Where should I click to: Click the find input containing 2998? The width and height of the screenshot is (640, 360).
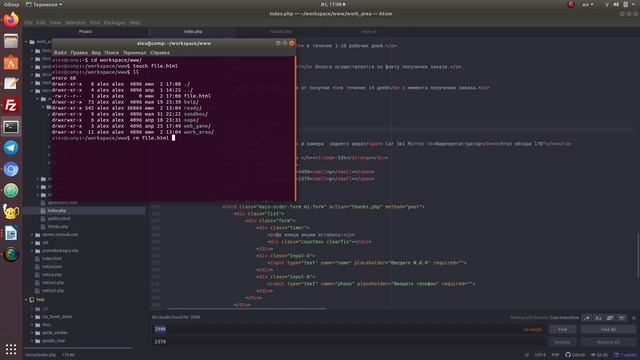[x=349, y=329]
